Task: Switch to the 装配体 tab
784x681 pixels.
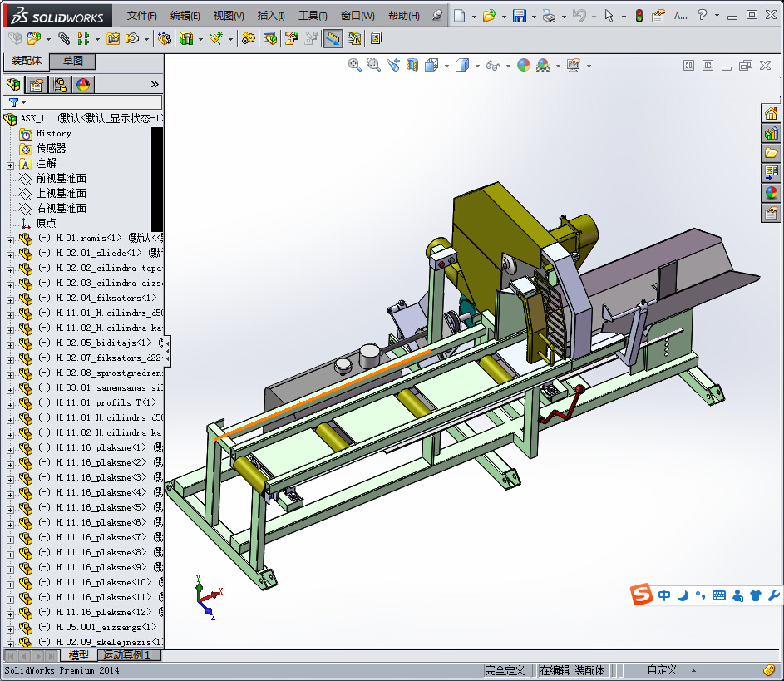Action: pyautogui.click(x=27, y=61)
